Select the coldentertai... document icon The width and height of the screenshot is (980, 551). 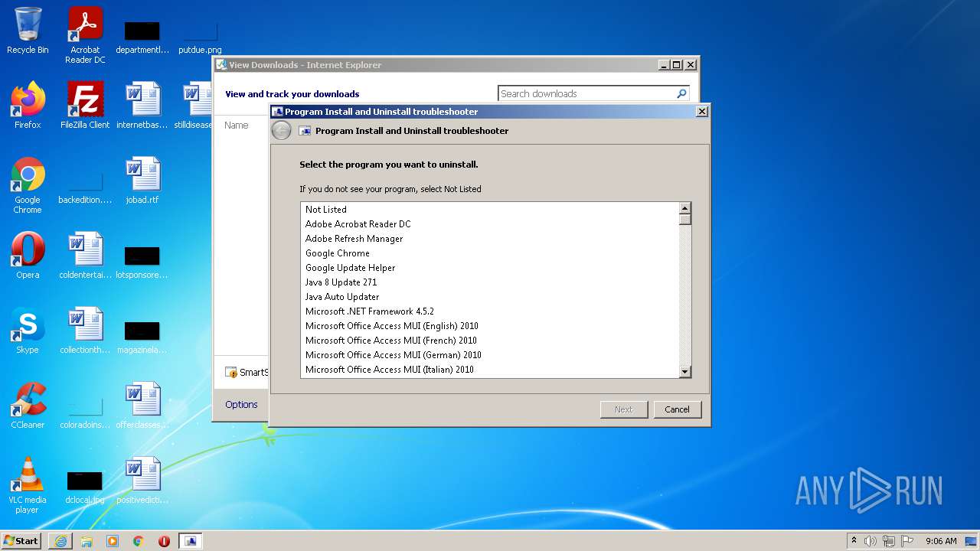(85, 255)
